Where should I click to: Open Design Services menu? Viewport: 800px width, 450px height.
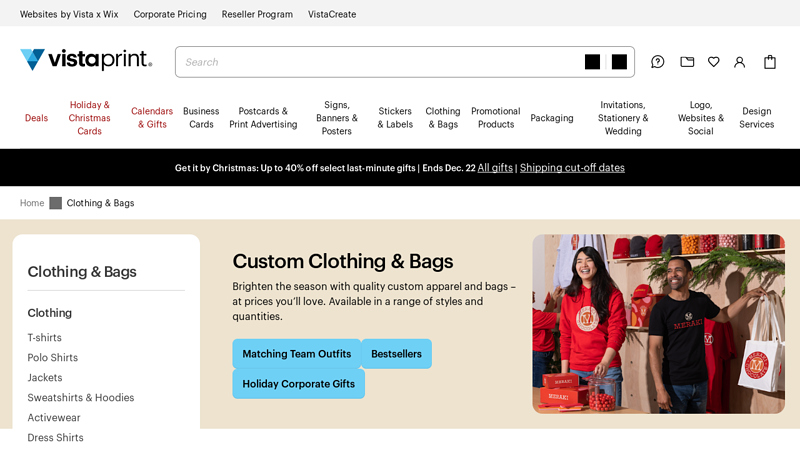tap(757, 118)
